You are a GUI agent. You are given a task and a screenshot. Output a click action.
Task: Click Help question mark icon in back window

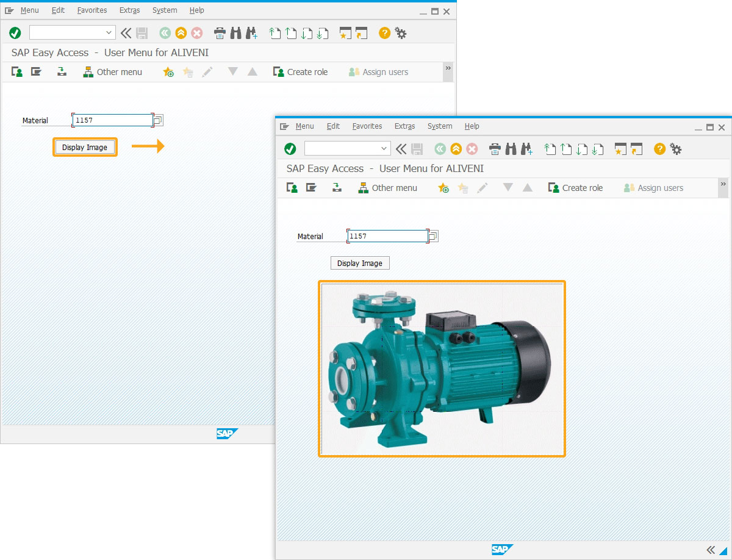[x=384, y=33]
